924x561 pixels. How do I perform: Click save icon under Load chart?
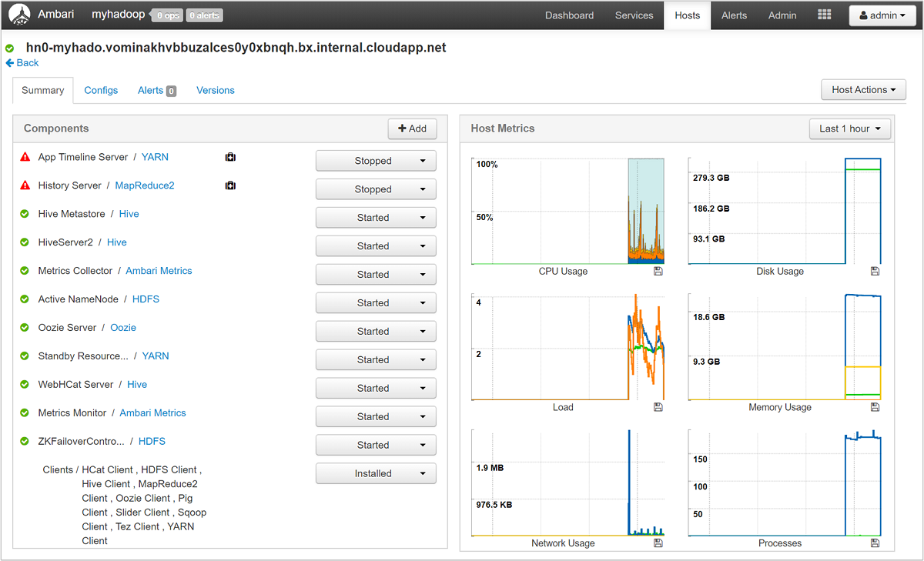[x=658, y=407]
